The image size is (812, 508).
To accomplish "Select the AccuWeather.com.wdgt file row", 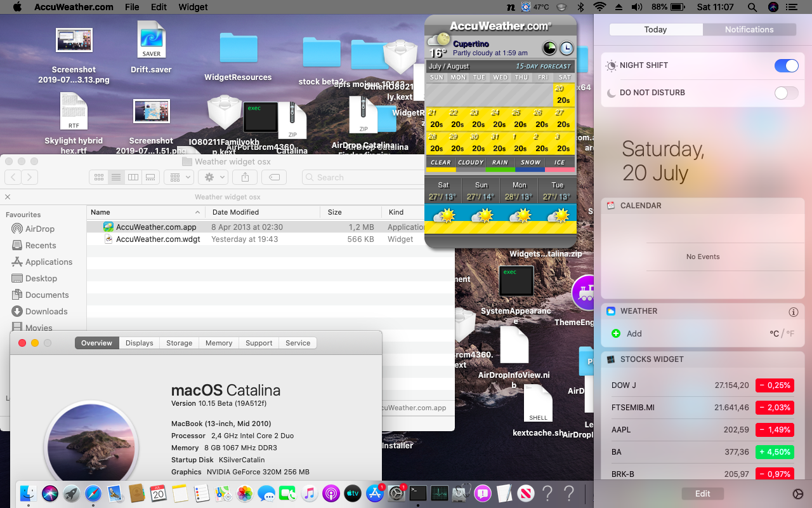I will 271,239.
